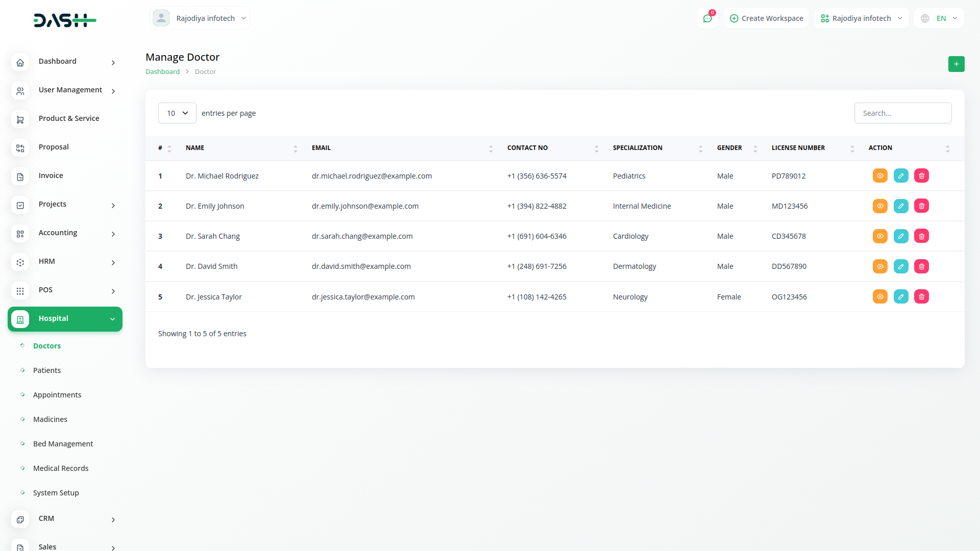
Task: Delete Dr. Emily Johnson's entry
Action: tap(921, 206)
